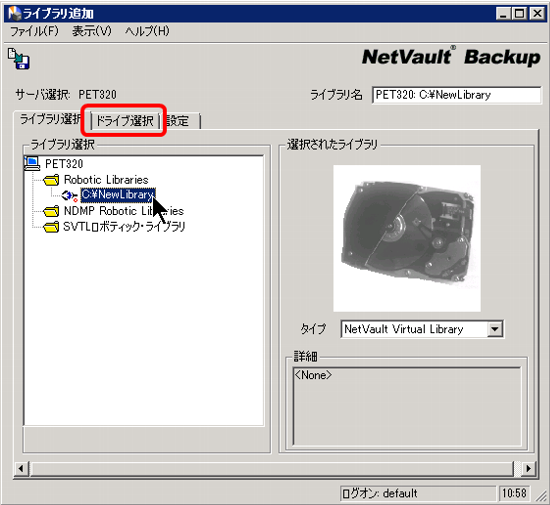The image size is (550, 505).
Task: Click the PET320 computer icon in tree
Action: [32, 163]
